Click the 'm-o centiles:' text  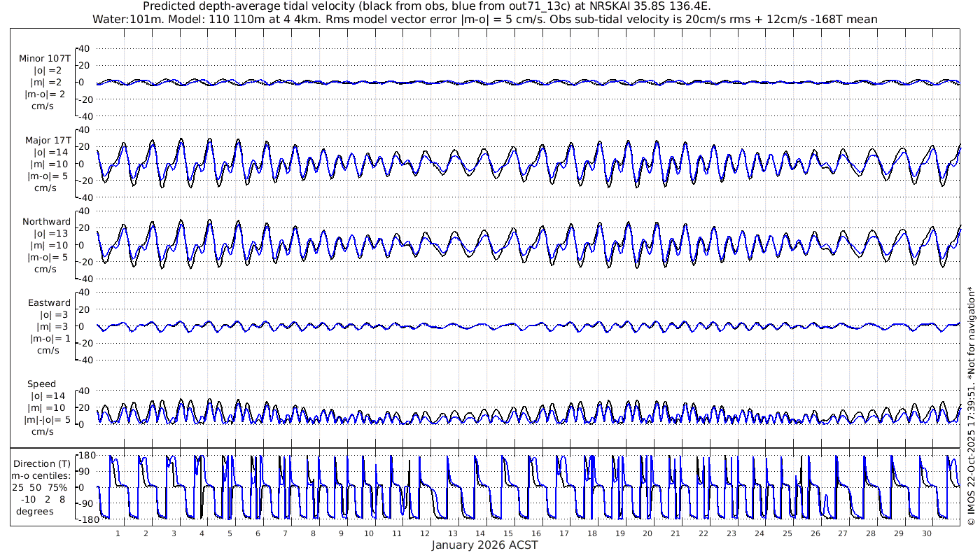point(43,475)
